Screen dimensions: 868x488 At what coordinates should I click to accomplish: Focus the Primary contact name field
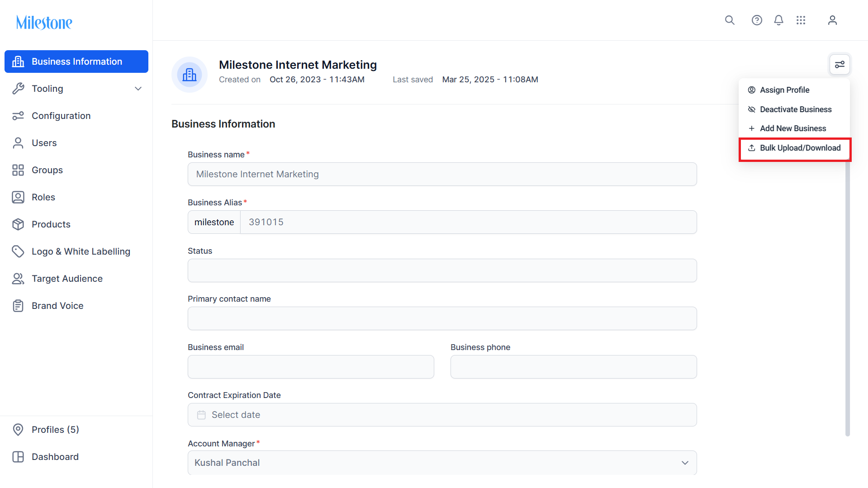click(442, 318)
